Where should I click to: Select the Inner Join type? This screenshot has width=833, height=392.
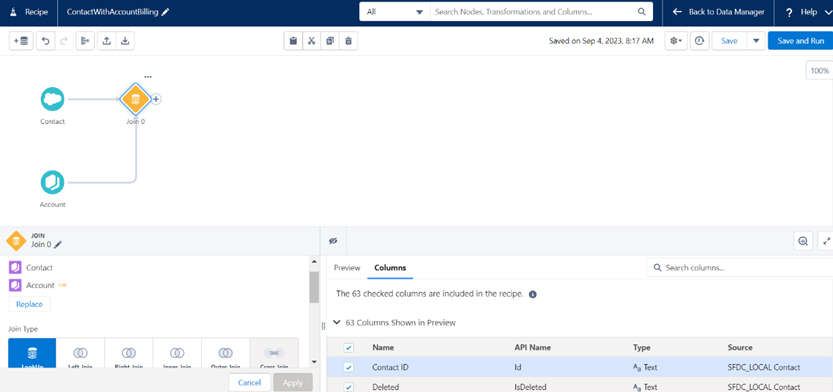coord(177,353)
